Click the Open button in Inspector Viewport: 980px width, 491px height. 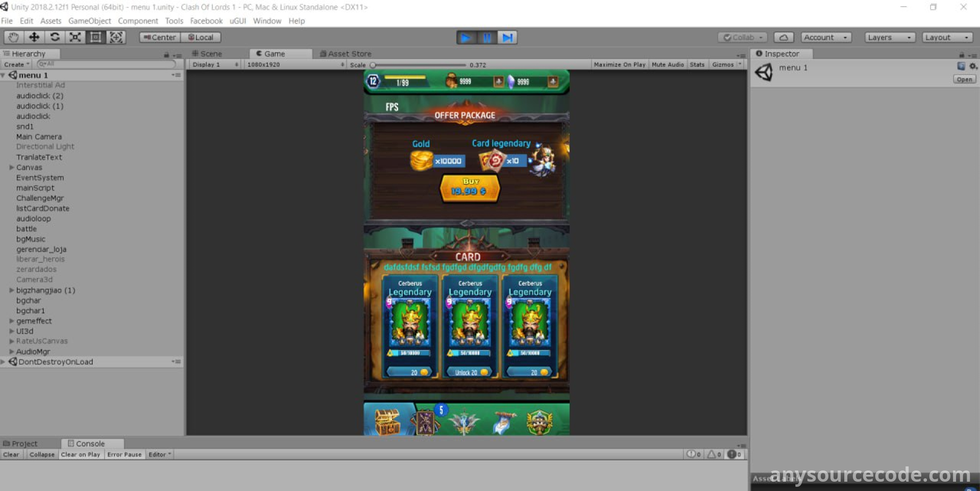click(x=964, y=80)
